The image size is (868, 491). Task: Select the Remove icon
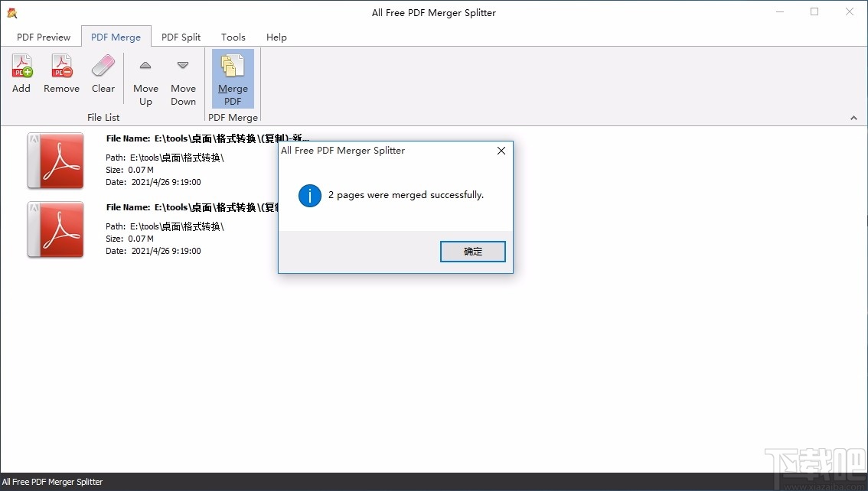(x=60, y=73)
